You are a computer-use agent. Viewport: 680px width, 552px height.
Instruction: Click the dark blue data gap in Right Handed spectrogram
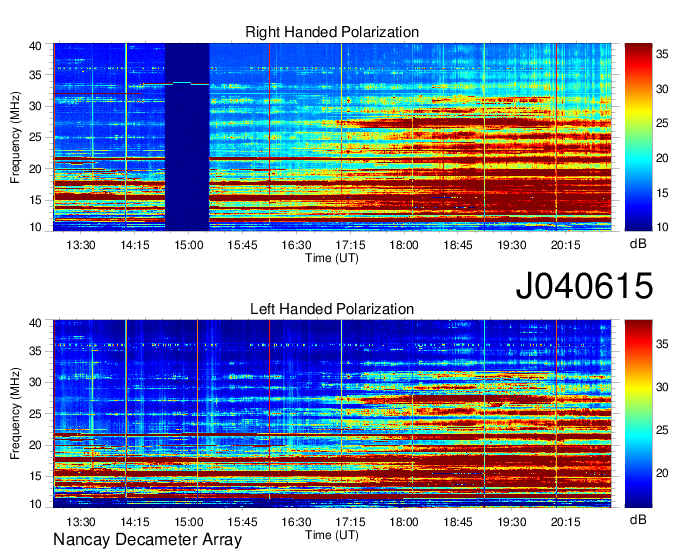coord(187,137)
